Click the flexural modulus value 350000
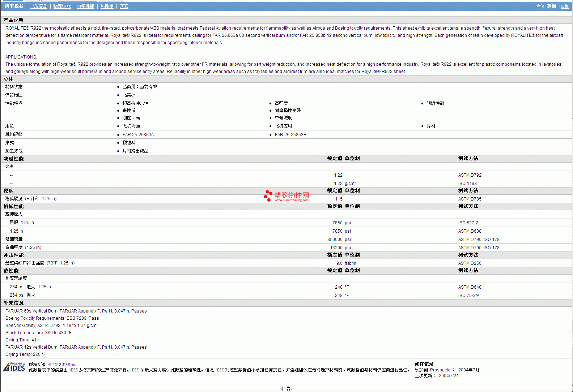573x392 pixels. pyautogui.click(x=335, y=240)
